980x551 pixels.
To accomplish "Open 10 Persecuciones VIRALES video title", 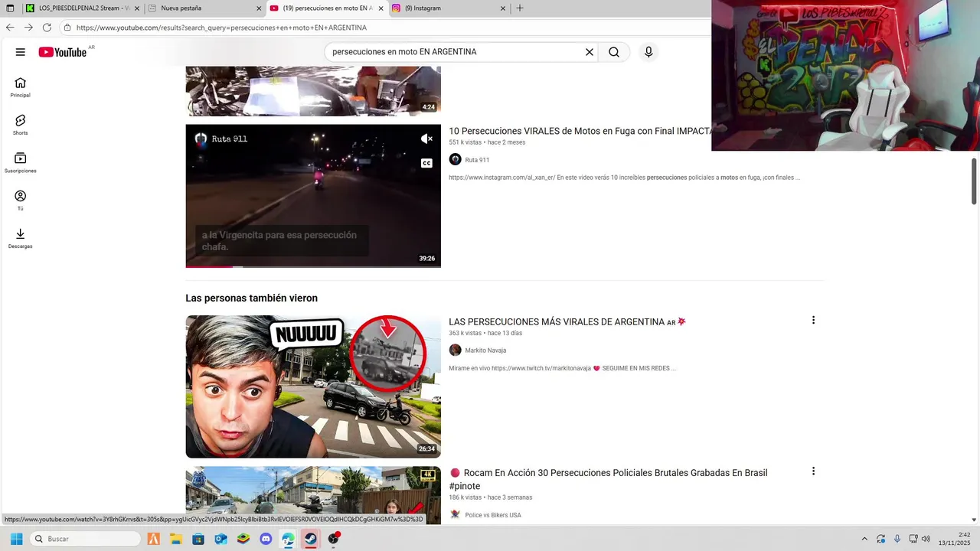I will [580, 131].
